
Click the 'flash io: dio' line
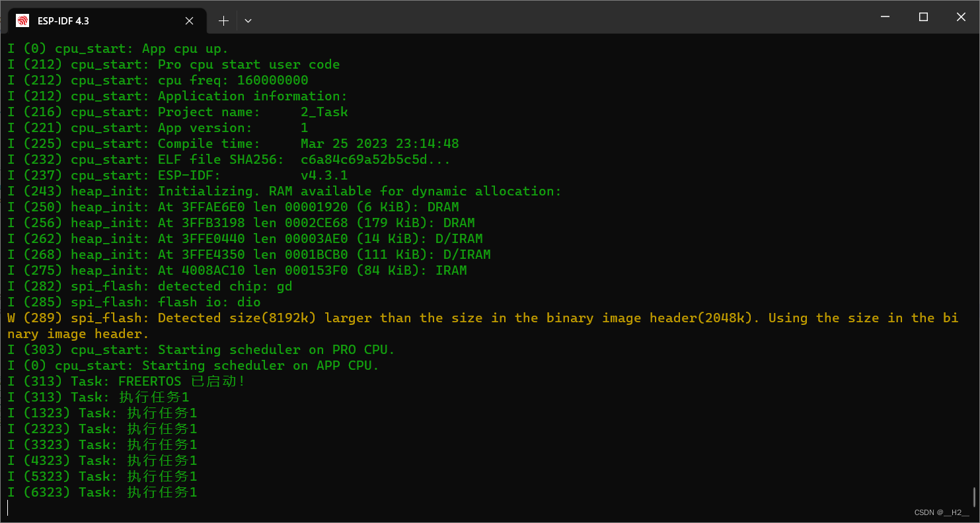point(133,302)
